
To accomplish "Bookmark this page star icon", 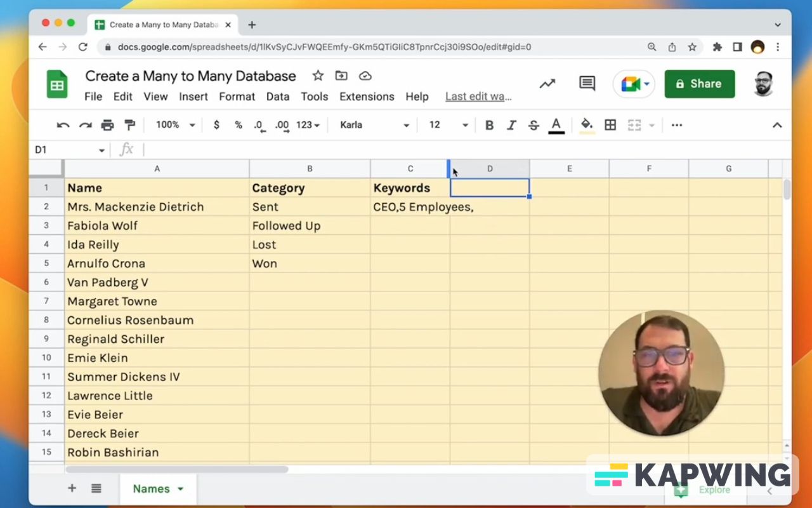I will point(692,47).
